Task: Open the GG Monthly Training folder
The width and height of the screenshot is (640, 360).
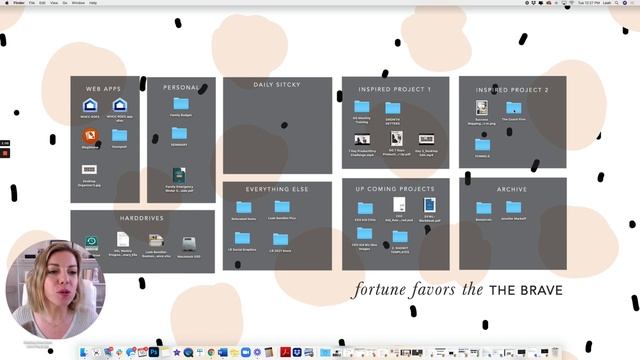Action: pos(362,107)
